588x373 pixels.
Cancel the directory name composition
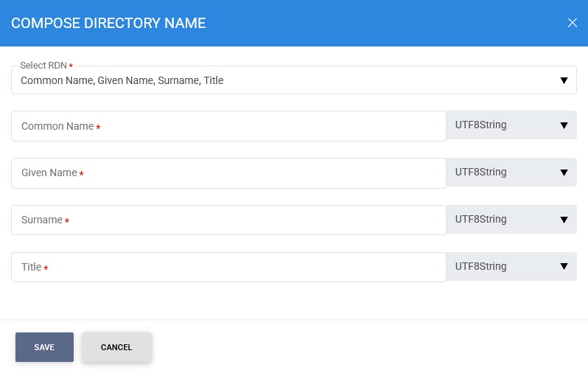116,347
